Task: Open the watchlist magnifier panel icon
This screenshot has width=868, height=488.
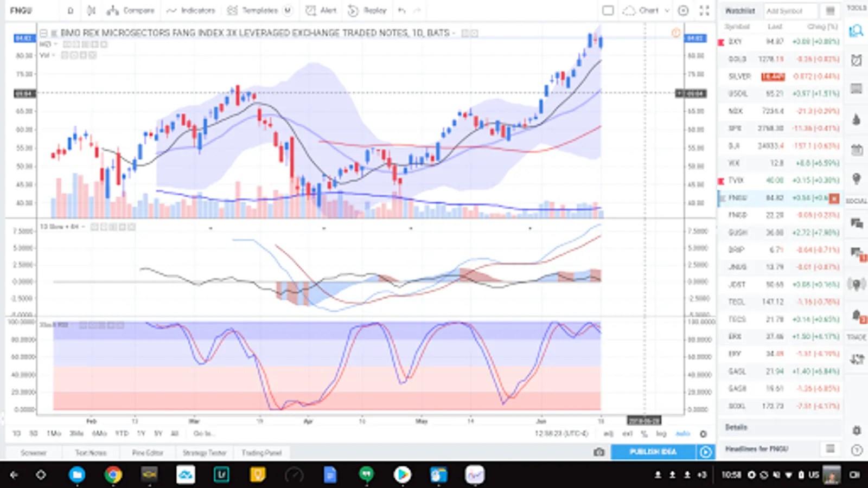Action: point(856,31)
